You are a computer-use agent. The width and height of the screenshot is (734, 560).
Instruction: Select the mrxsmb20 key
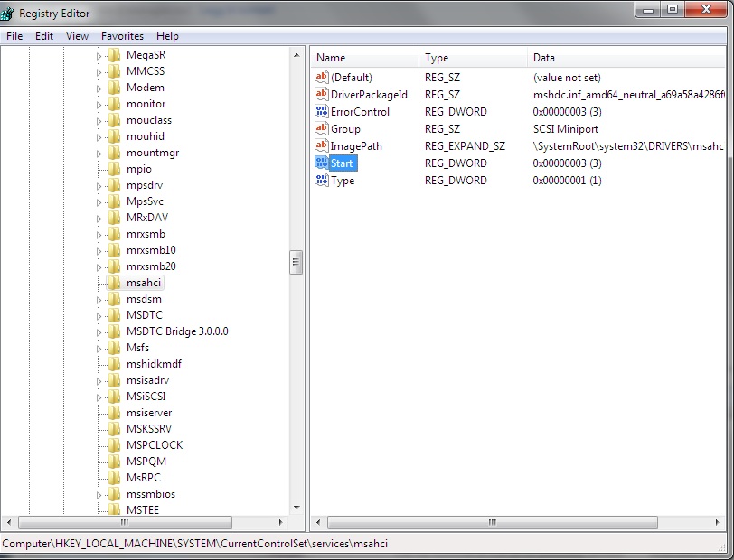click(151, 266)
